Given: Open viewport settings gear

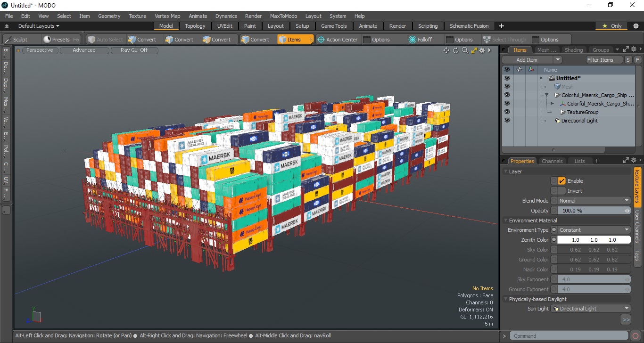Looking at the screenshot, I should point(482,50).
